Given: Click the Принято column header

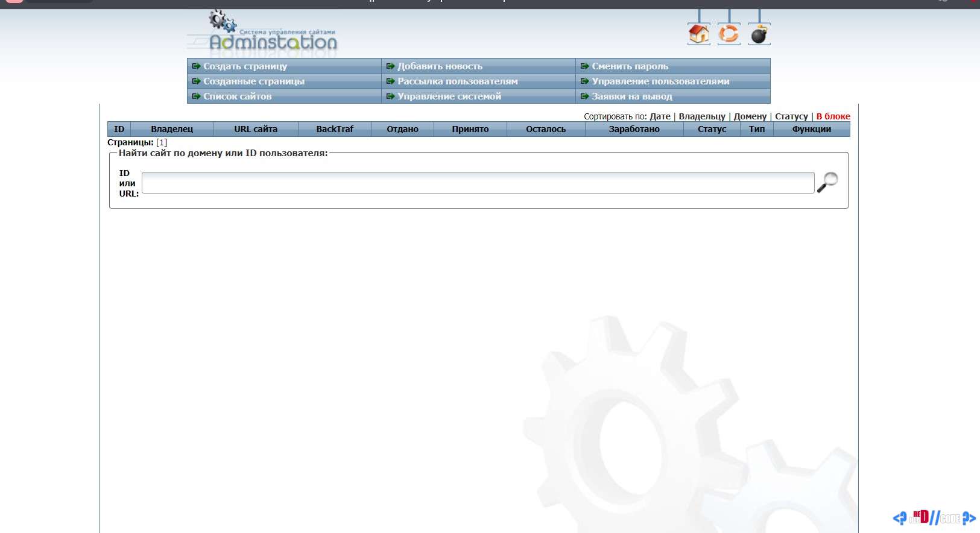Looking at the screenshot, I should [x=470, y=129].
